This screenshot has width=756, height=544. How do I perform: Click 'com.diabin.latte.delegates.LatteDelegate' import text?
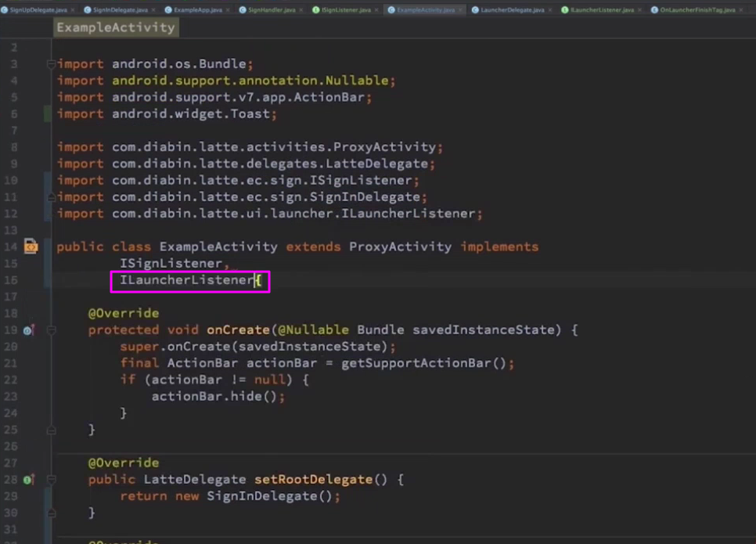coord(270,164)
